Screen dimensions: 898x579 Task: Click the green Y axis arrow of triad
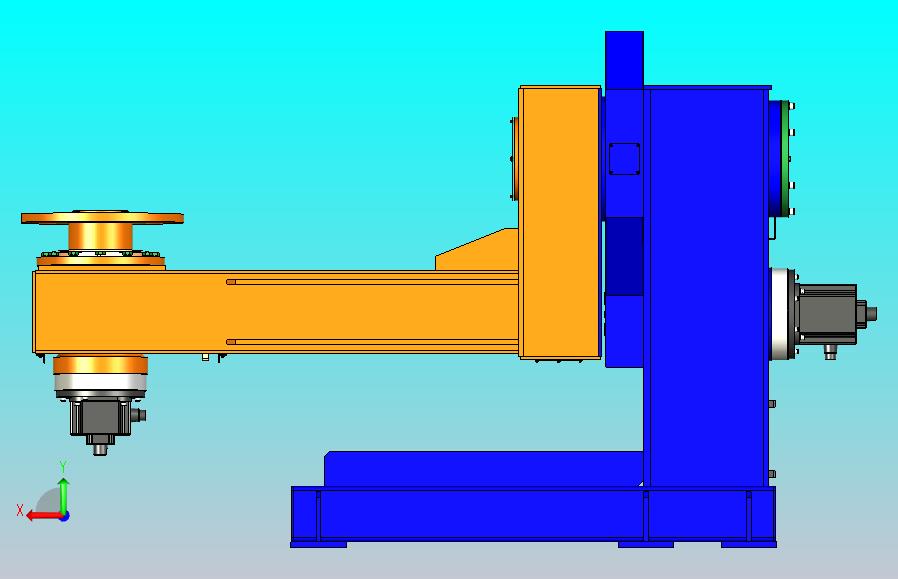pos(64,495)
